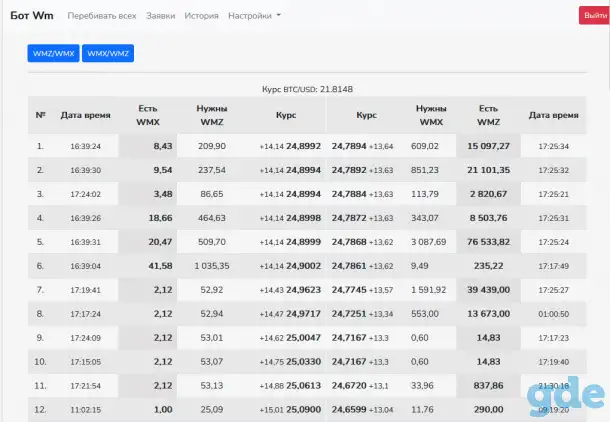Select row 12 rate 25,0900
The height and width of the screenshot is (422, 610).
click(x=303, y=410)
